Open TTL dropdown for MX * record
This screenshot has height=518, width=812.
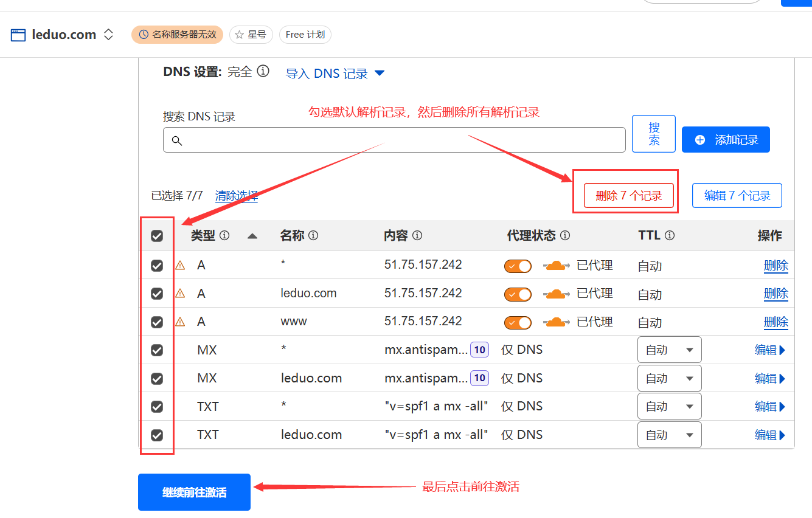[669, 350]
